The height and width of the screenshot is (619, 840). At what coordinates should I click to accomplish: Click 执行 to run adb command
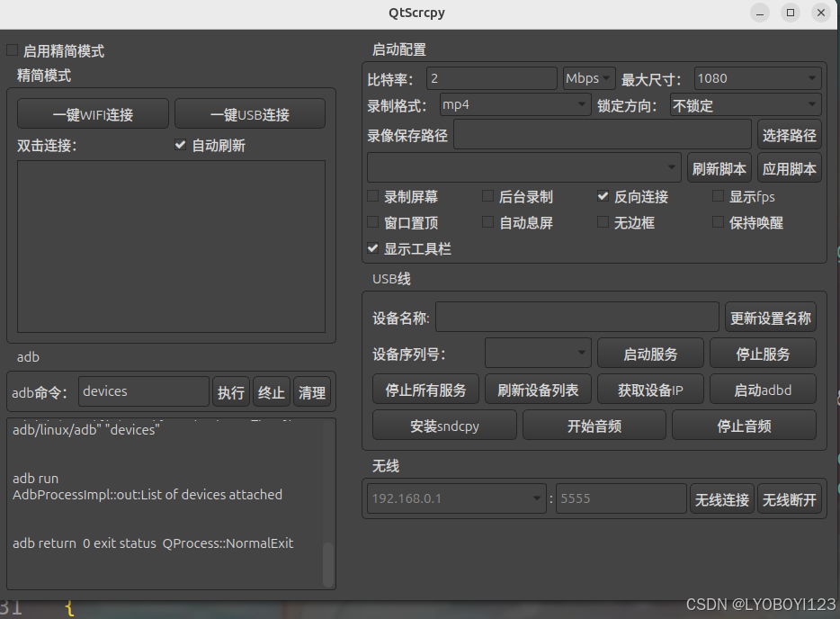pyautogui.click(x=231, y=391)
